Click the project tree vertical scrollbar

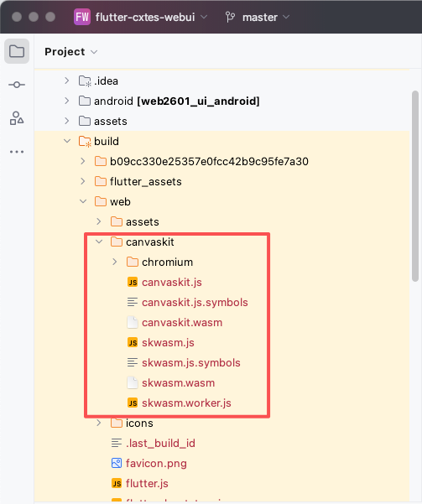[415, 186]
